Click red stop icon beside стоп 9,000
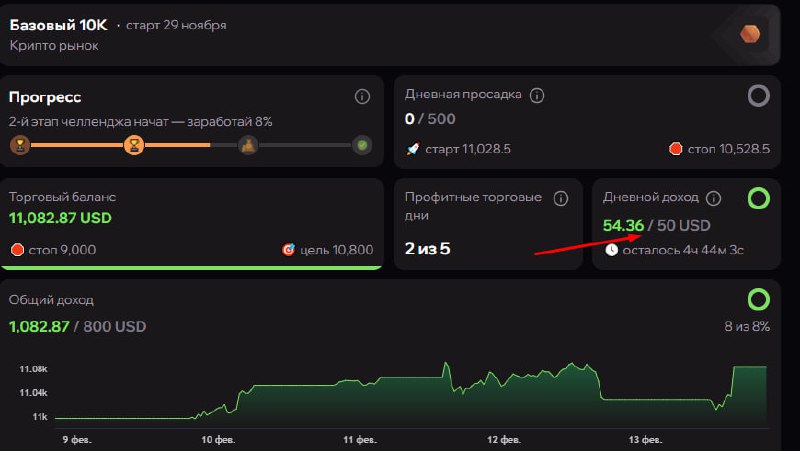The image size is (800, 451). pyautogui.click(x=17, y=249)
